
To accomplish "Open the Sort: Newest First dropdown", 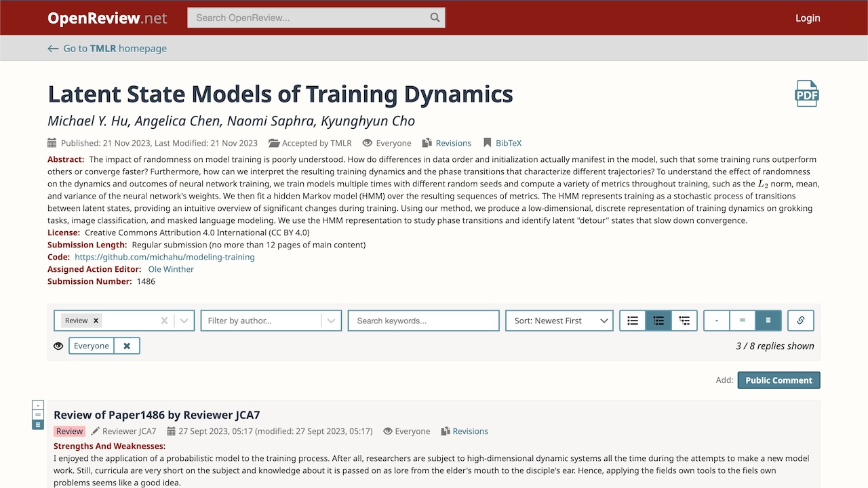I will click(559, 321).
